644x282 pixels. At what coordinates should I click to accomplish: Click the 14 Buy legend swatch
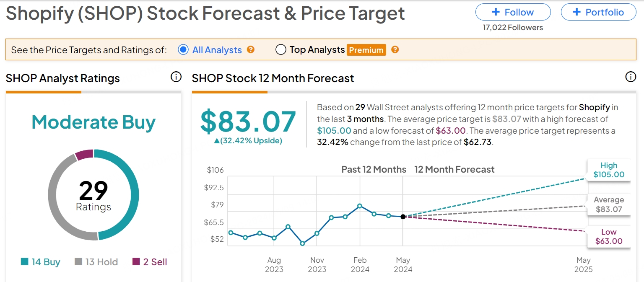[25, 262]
